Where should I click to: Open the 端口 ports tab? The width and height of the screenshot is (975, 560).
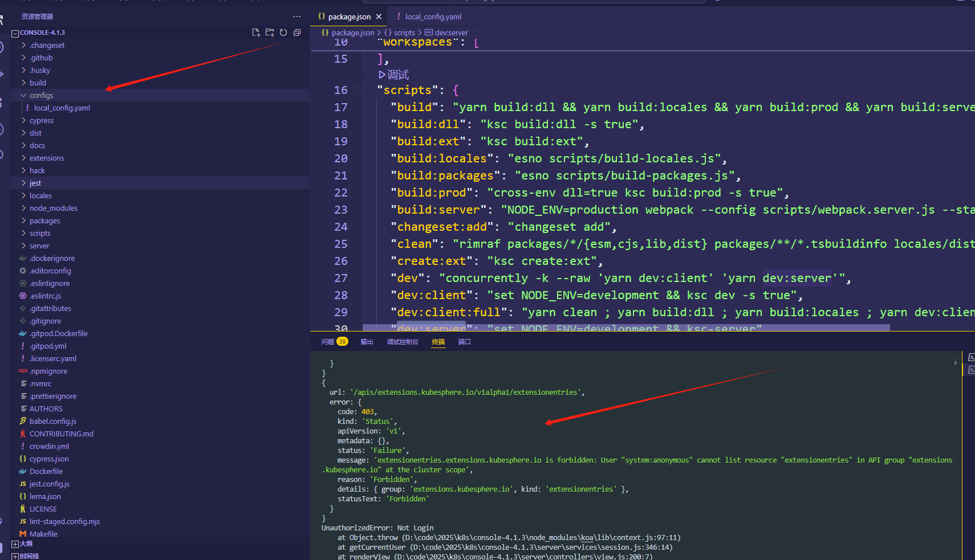point(464,342)
